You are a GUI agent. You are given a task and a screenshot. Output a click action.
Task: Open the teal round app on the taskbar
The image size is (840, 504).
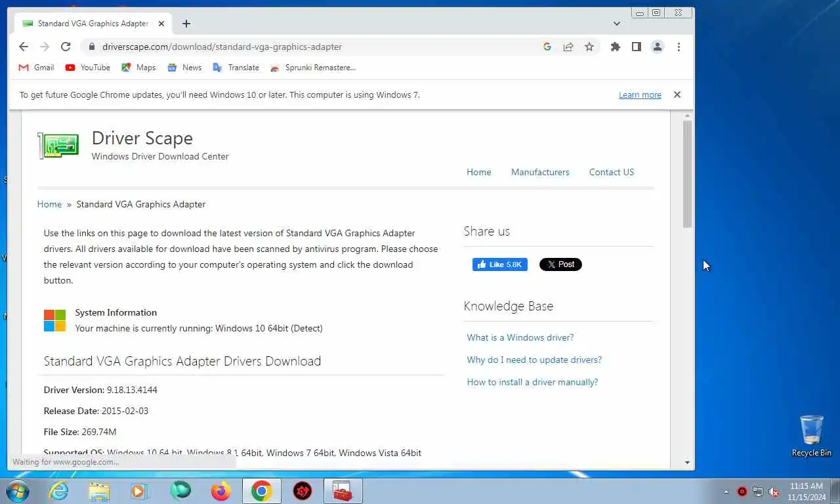click(180, 491)
